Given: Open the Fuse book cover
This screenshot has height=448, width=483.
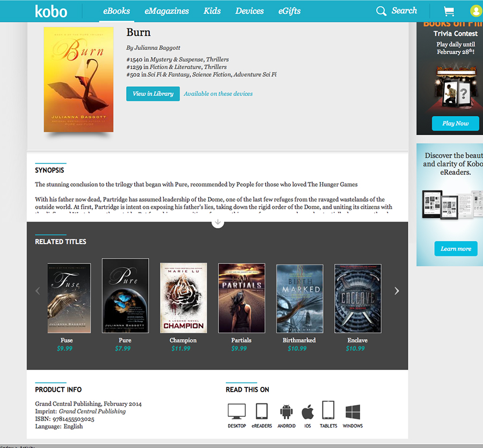Looking at the screenshot, I should 69,298.
